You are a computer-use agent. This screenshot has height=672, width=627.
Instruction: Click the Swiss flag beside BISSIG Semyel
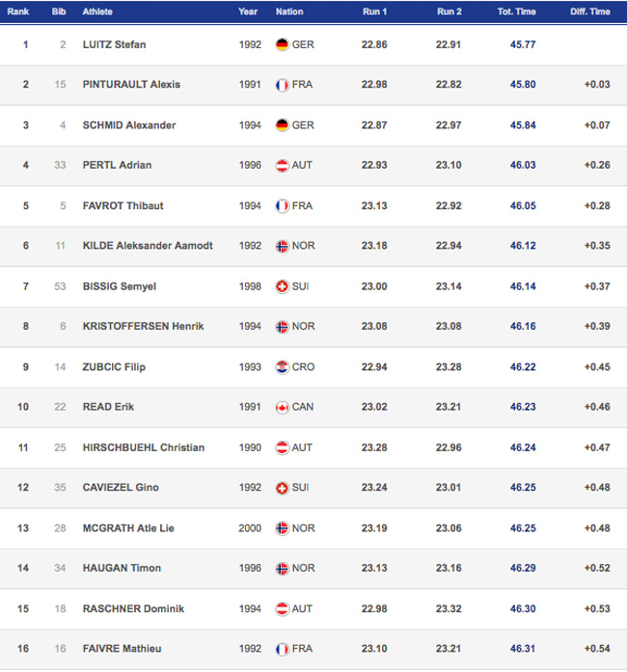point(282,286)
